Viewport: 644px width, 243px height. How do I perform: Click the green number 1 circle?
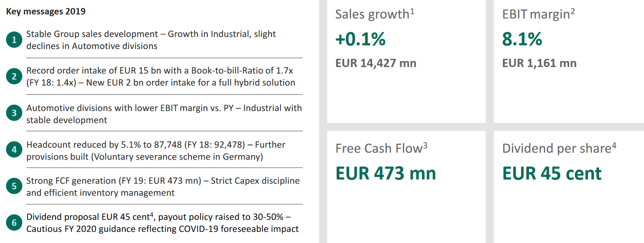[x=14, y=40]
